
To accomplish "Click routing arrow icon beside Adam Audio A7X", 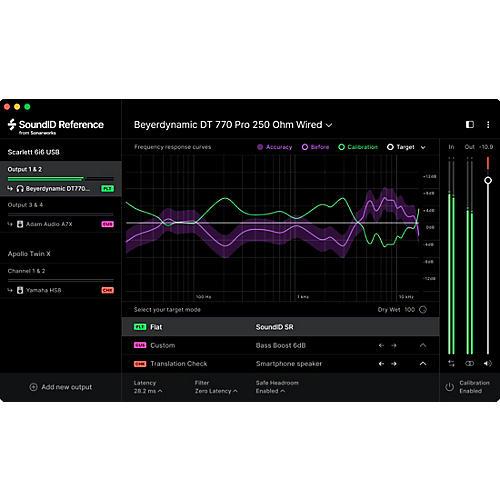I will pyautogui.click(x=10, y=224).
